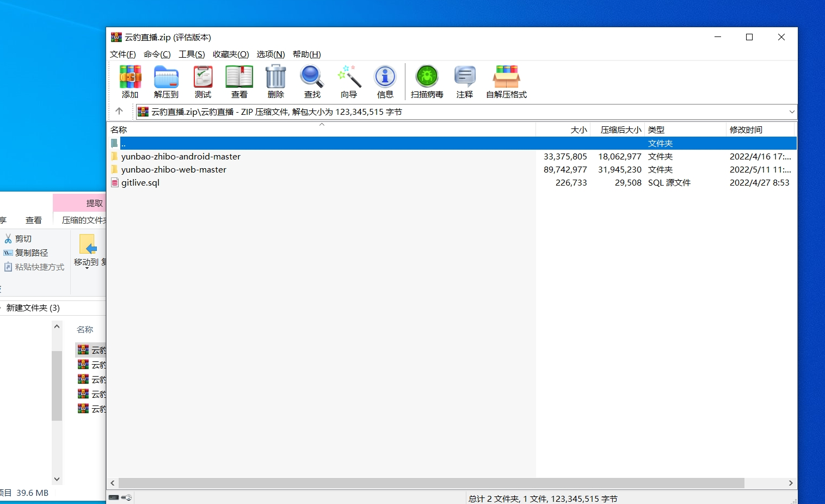
Task: Open the Favorites (收藏夹) menu
Action: [x=231, y=54]
